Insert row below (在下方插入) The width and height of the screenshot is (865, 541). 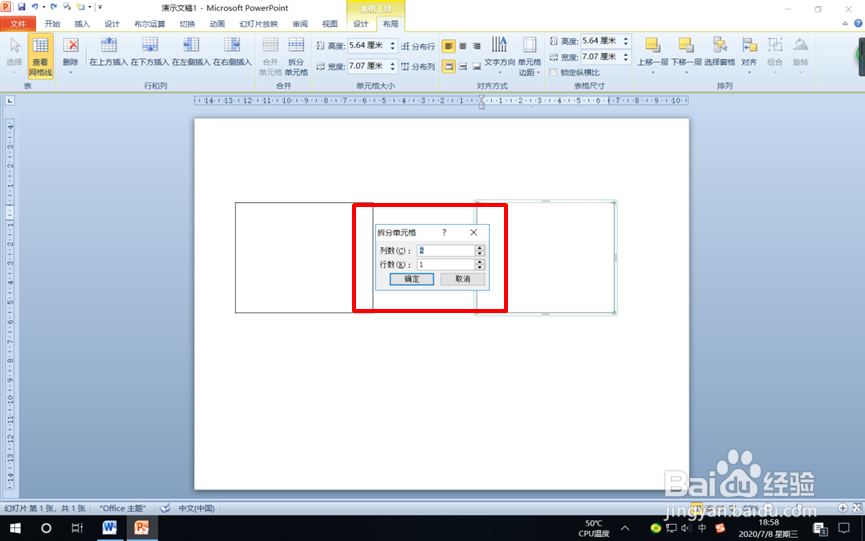(x=149, y=52)
